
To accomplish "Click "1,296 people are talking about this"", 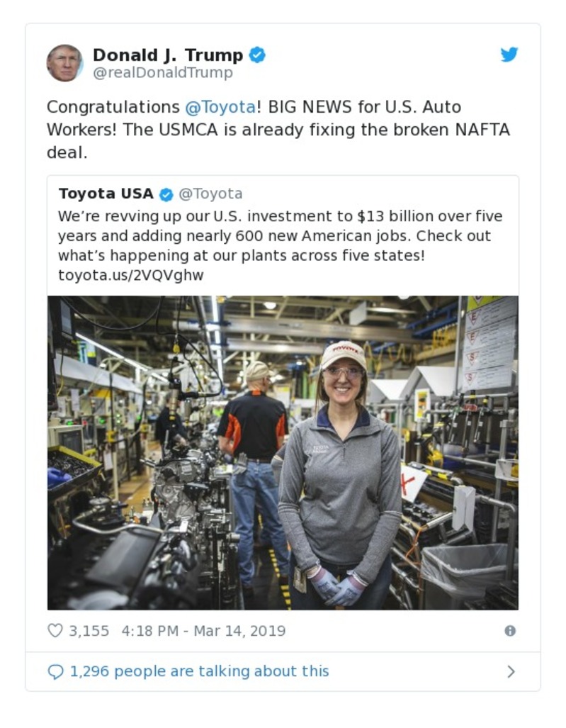I will 199,671.
